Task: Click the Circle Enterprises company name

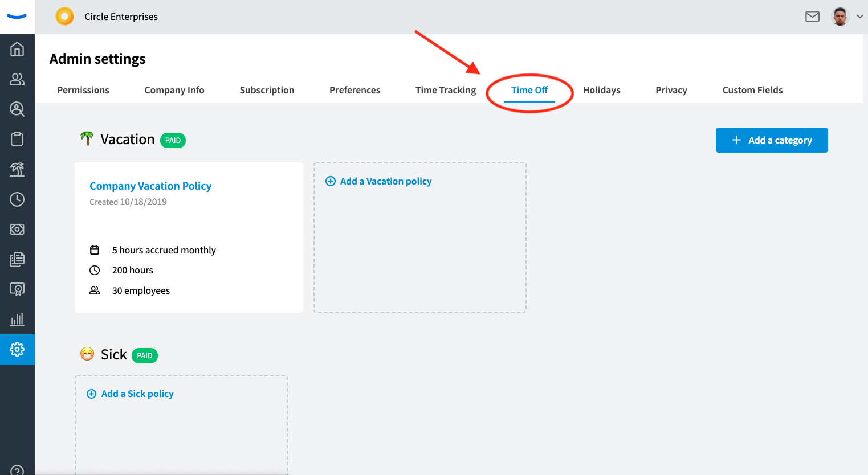Action: [121, 17]
